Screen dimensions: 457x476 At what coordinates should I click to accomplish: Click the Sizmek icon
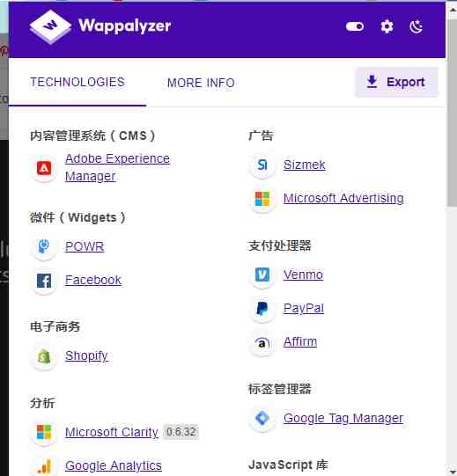(262, 165)
